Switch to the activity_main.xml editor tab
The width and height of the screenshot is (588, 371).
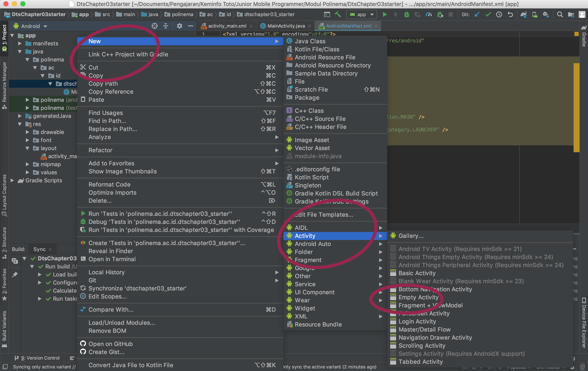227,26
